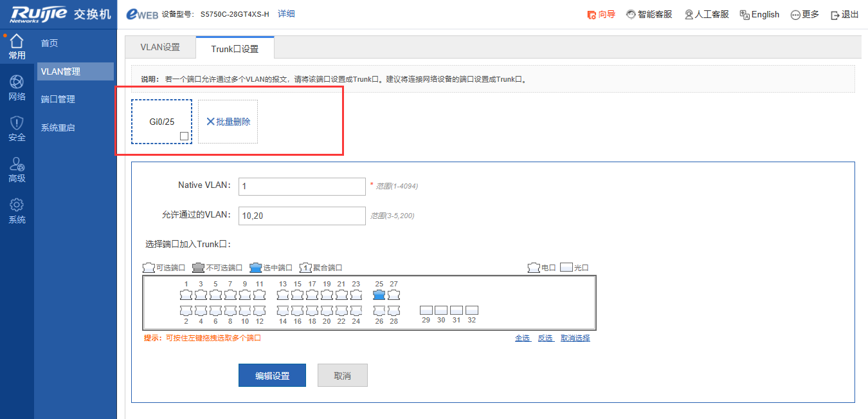Click the 编辑设置 button
Screen dimensions: 868x419
pos(272,376)
